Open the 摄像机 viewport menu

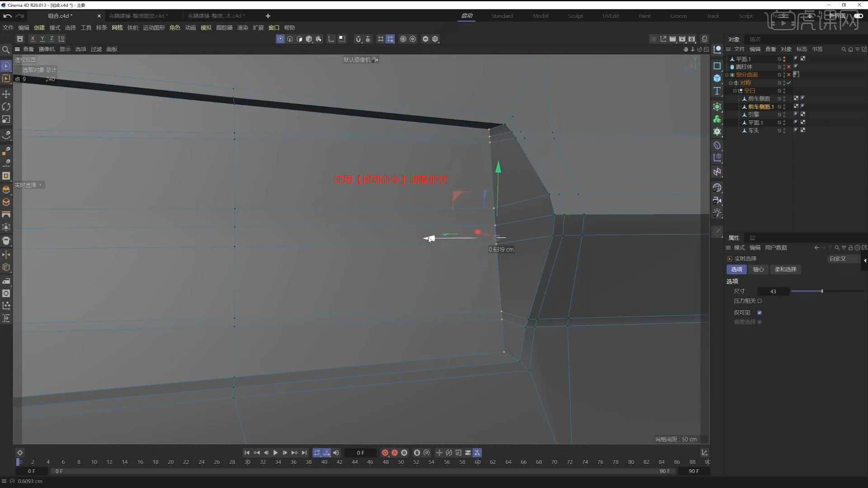(x=47, y=49)
